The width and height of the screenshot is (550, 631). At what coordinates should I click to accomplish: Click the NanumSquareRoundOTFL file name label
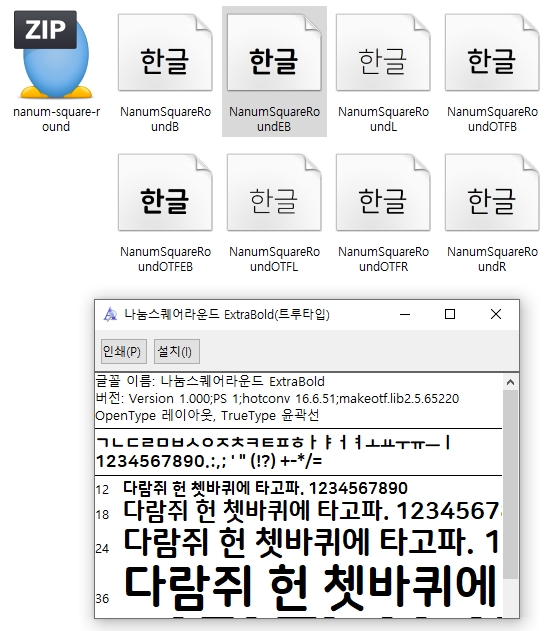tap(274, 259)
